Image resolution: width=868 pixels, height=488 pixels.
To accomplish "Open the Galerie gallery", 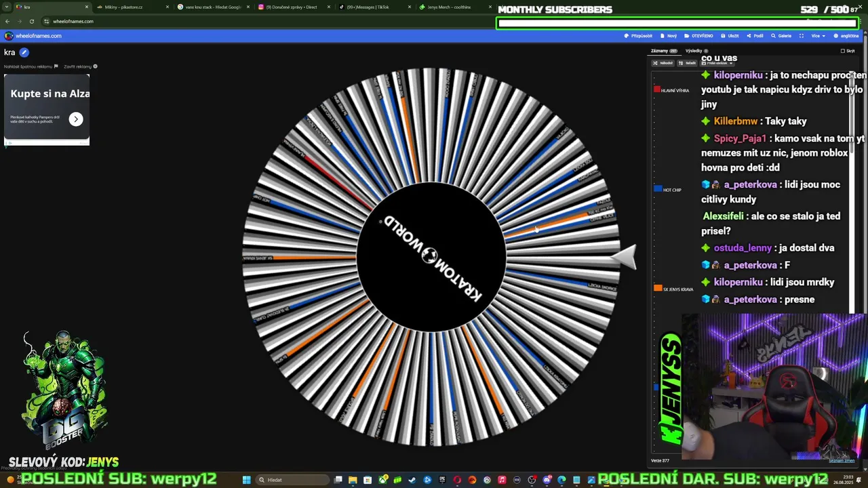I will coord(781,36).
